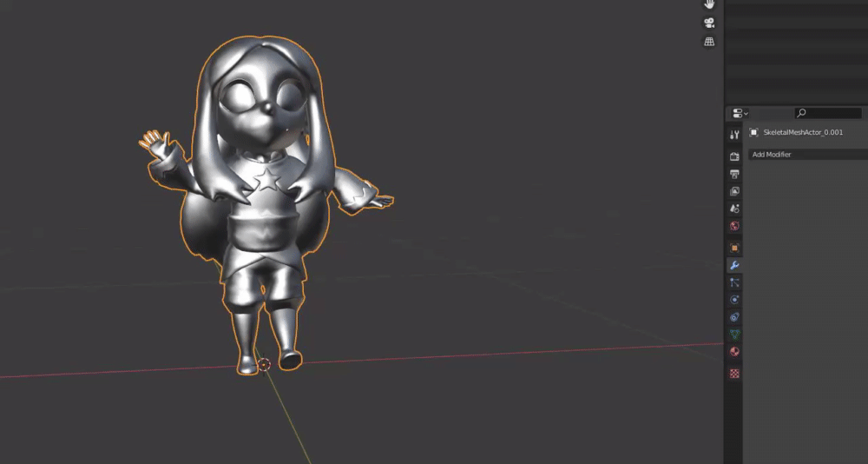Open the Output properties tab
The height and width of the screenshot is (464, 868).
734,174
